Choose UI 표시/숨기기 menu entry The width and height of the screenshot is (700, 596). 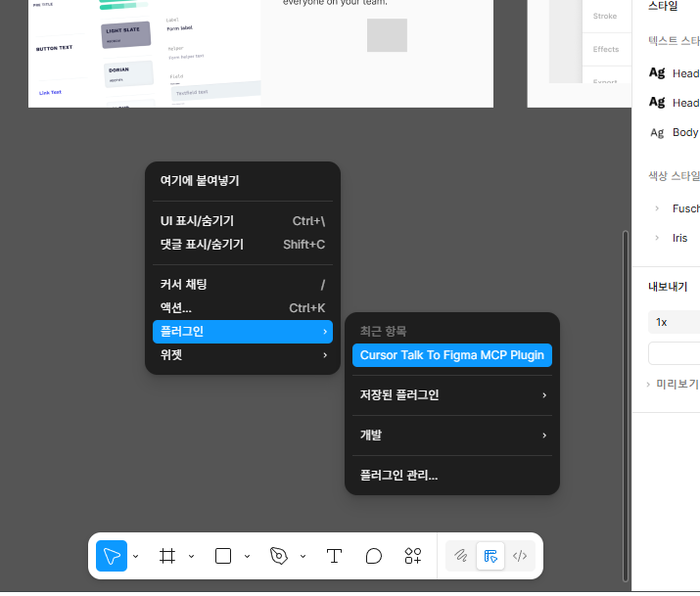(243, 221)
